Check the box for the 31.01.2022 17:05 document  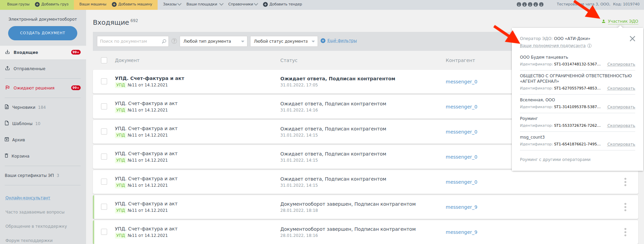[x=104, y=81]
